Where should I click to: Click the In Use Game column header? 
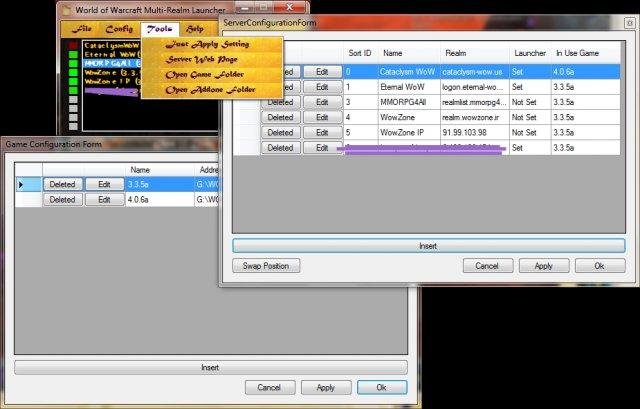pyautogui.click(x=586, y=53)
